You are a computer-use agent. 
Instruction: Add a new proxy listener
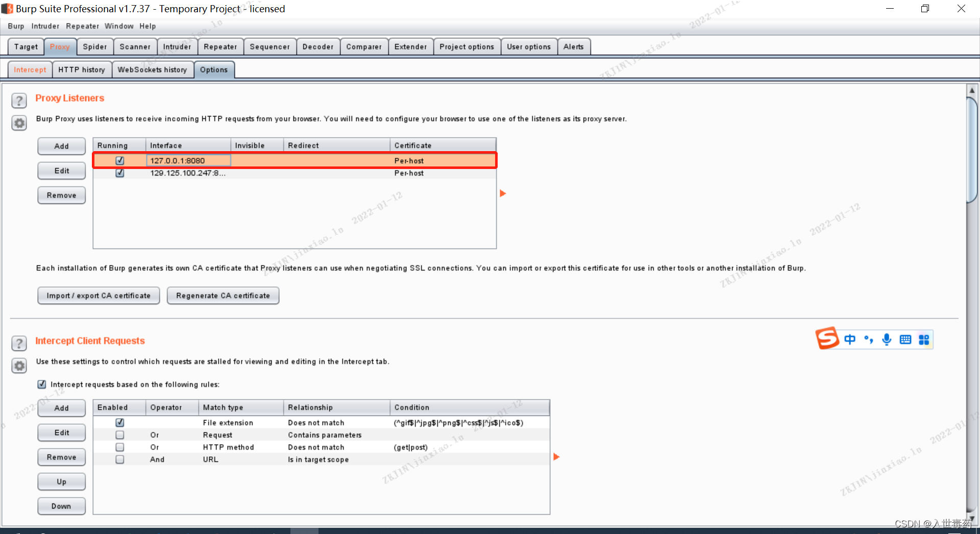(x=62, y=146)
